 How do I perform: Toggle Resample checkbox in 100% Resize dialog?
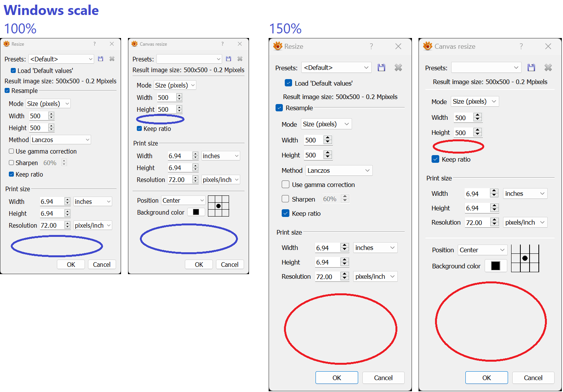(x=7, y=91)
